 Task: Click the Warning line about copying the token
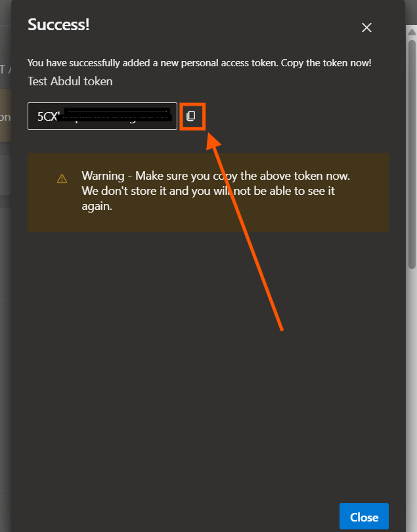tap(215, 176)
